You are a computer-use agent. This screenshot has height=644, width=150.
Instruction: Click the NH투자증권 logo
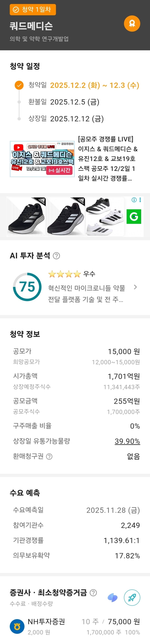click(x=17, y=626)
